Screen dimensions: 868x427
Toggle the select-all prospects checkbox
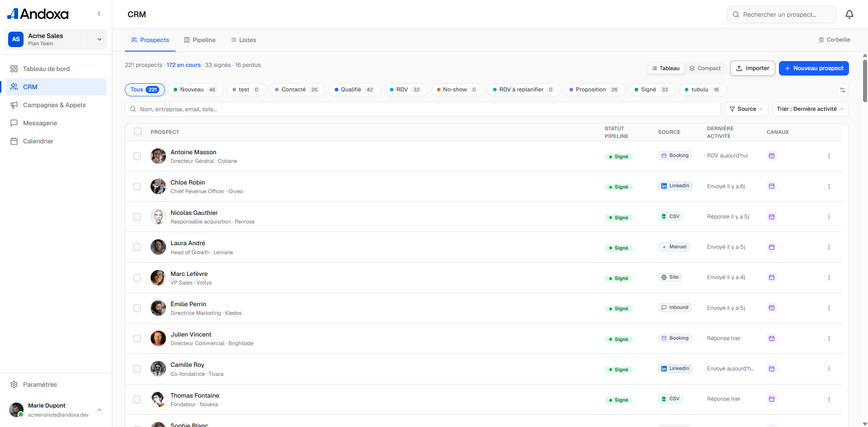(138, 131)
